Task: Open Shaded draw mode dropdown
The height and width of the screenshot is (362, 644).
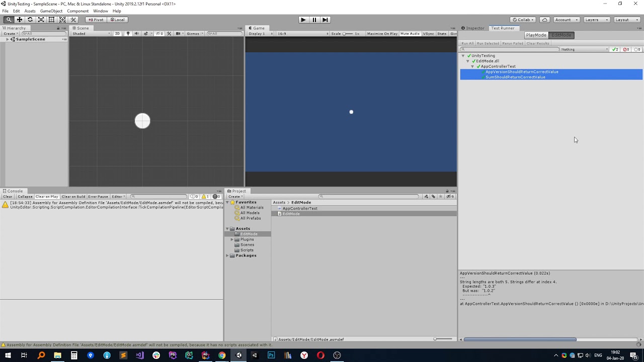Action: click(91, 34)
